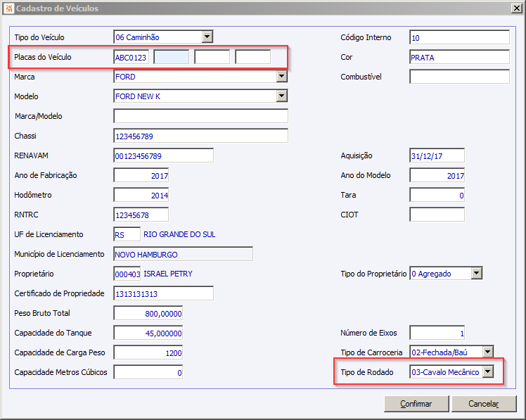Open the Tipo do Veículo dropdown
The width and height of the screenshot is (526, 420).
click(207, 37)
